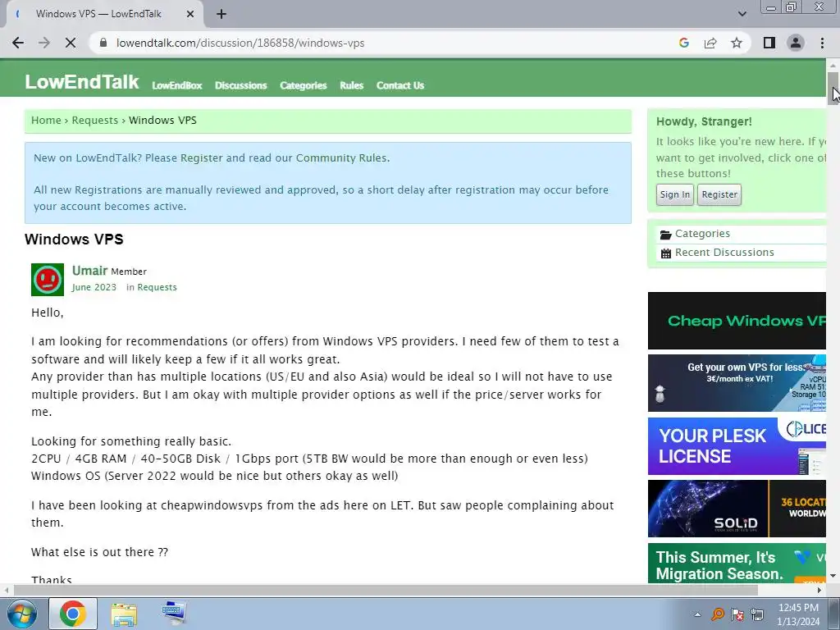
Task: Click the Recent Discussions calendar icon
Action: tap(665, 253)
